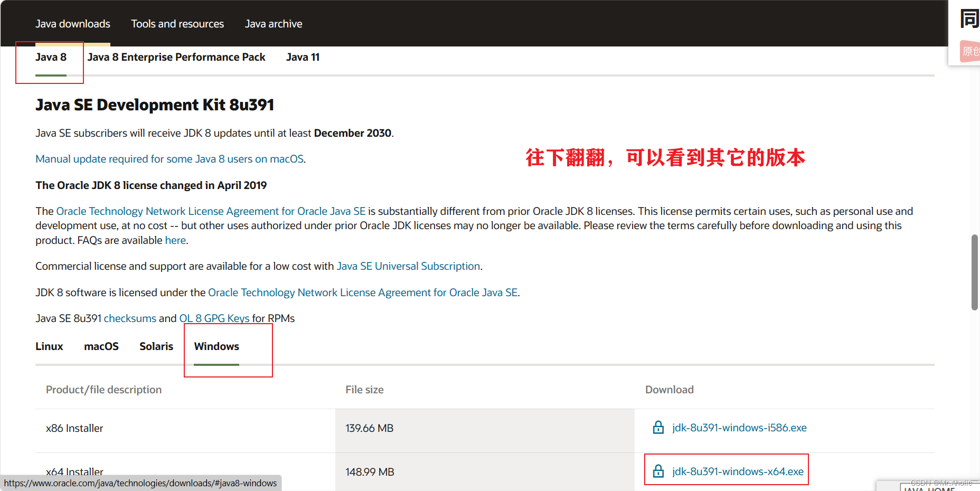The width and height of the screenshot is (980, 491).
Task: Download jdk-8u391-windows-x64.exe
Action: tap(738, 471)
